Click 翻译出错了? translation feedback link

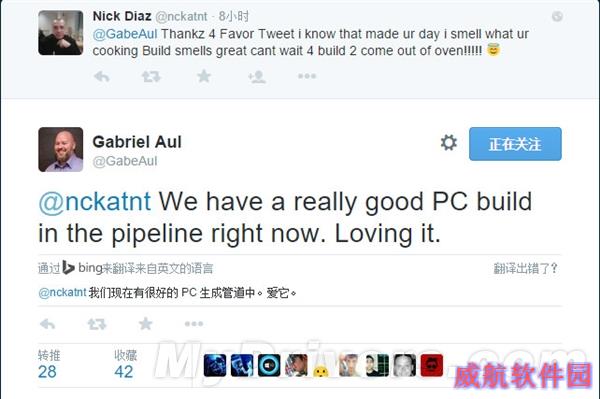pos(525,269)
